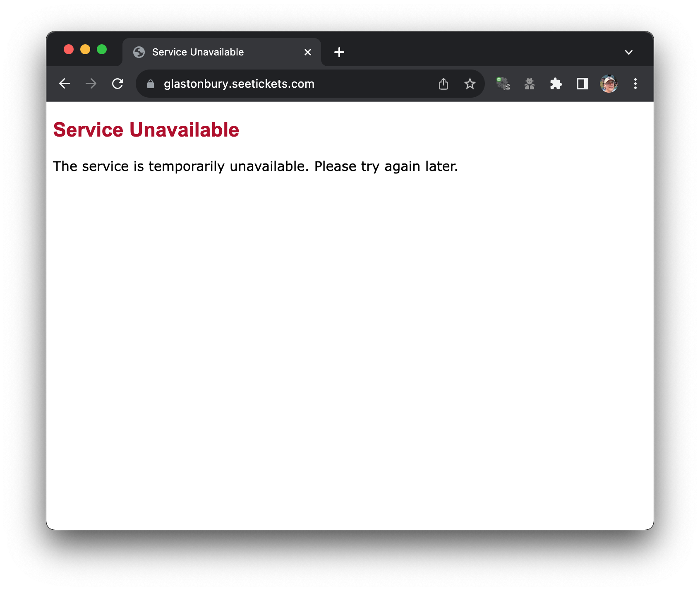Open the user profile avatar menu
The image size is (700, 591).
609,84
